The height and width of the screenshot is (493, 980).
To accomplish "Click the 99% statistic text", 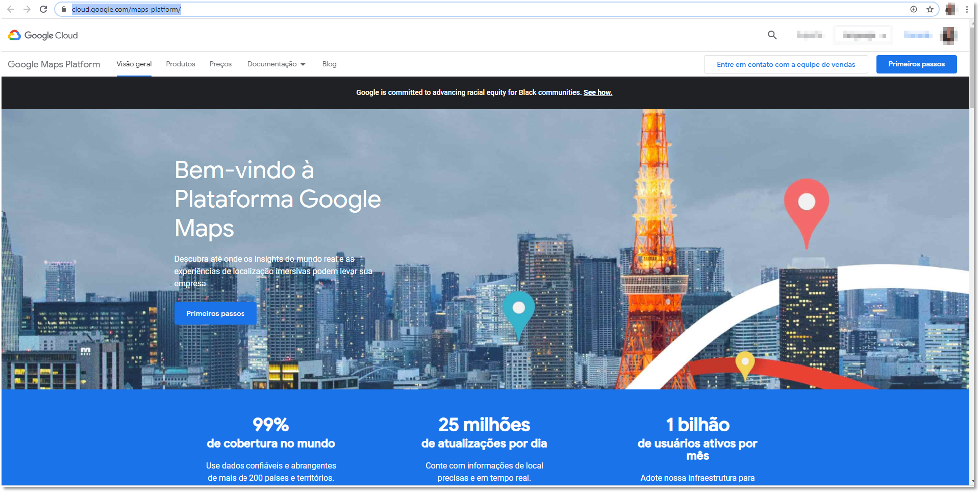I will tap(271, 425).
